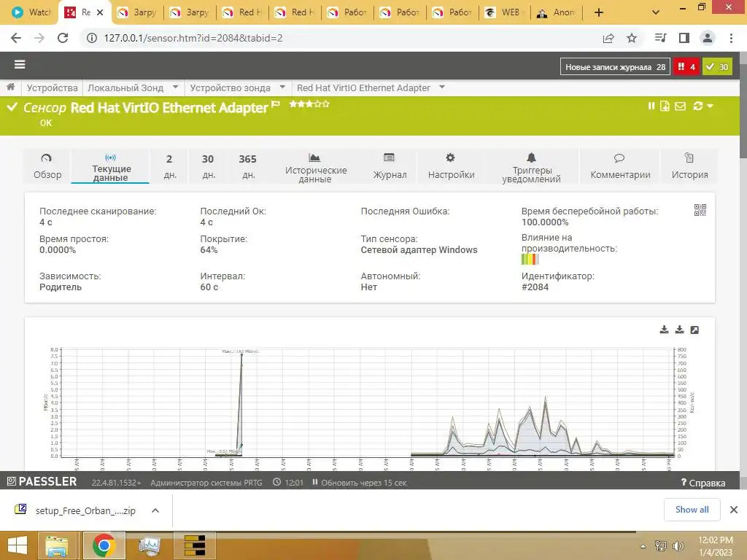The height and width of the screenshot is (560, 747).
Task: Expand the graph to a new window
Action: click(694, 330)
